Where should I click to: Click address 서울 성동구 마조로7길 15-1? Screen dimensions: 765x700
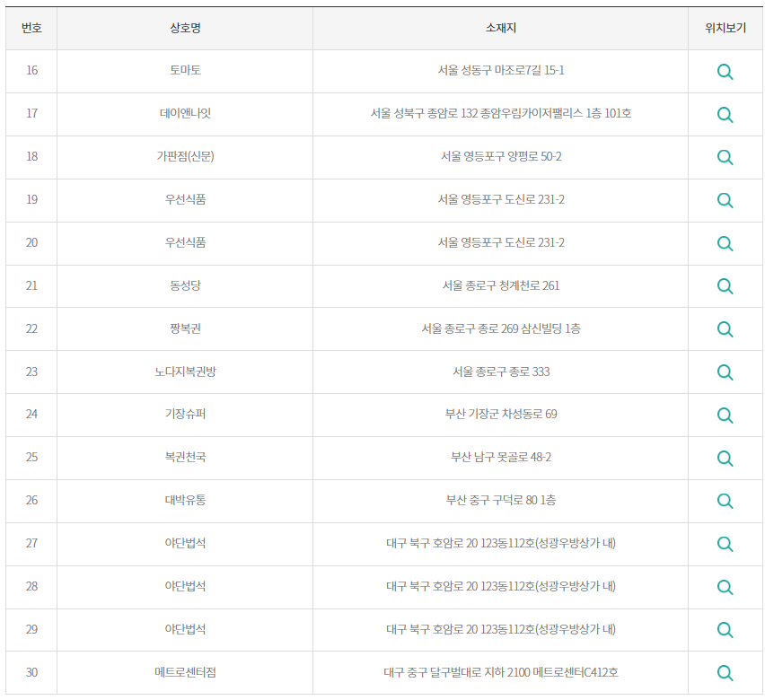(x=500, y=70)
